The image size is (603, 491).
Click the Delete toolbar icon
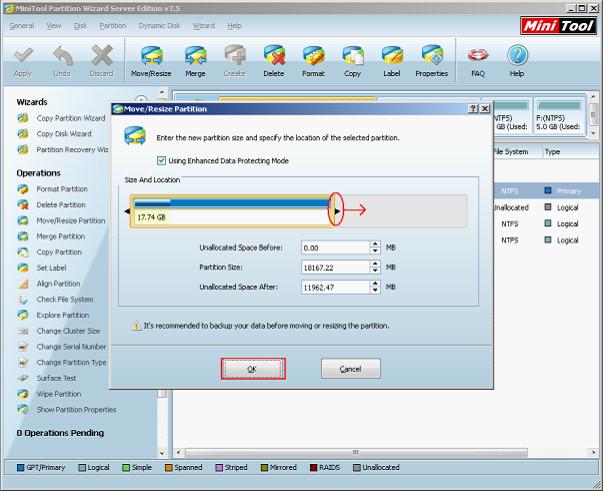point(274,55)
